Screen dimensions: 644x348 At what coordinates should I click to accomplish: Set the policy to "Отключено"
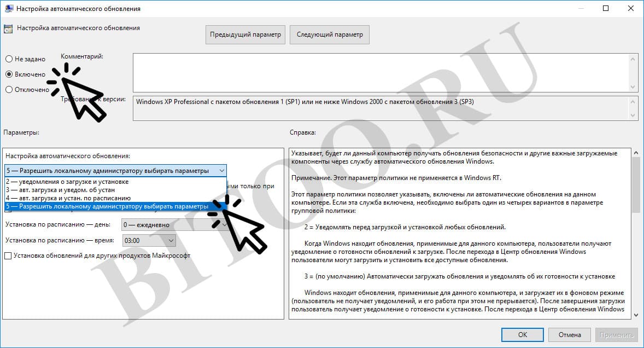pyautogui.click(x=9, y=90)
